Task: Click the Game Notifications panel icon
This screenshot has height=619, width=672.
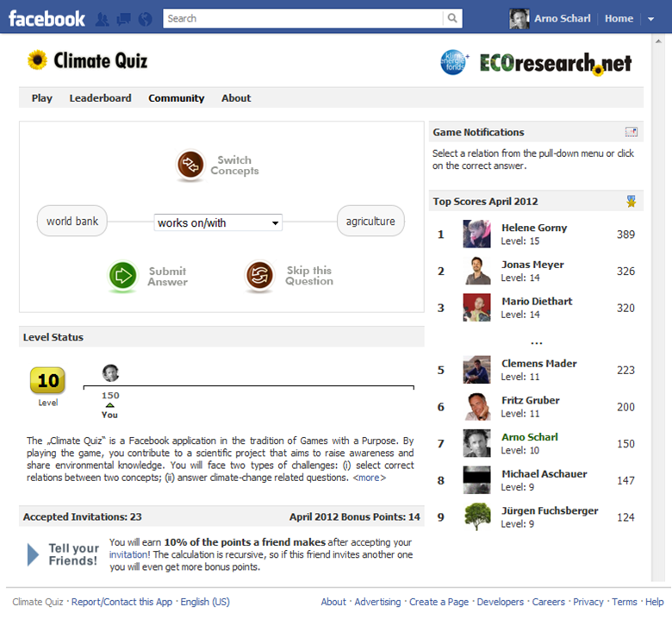Action: (x=631, y=132)
